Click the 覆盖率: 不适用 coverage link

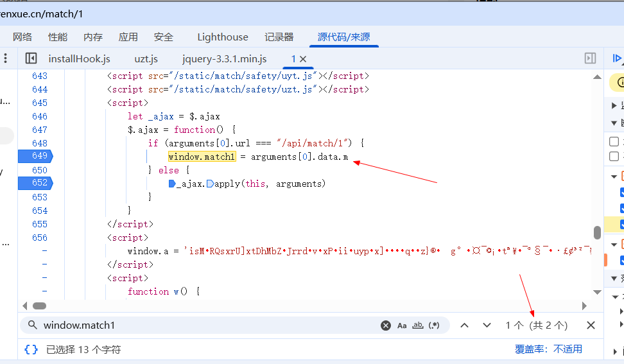click(x=548, y=349)
